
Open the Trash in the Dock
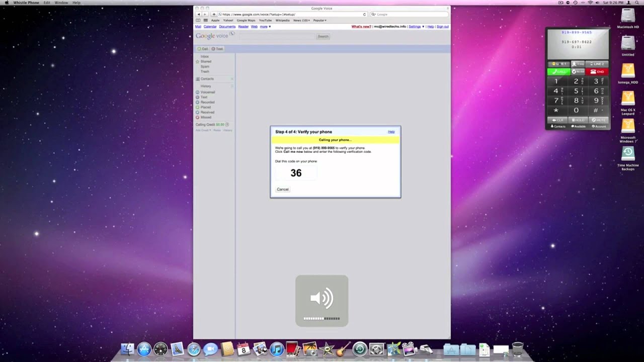517,348
